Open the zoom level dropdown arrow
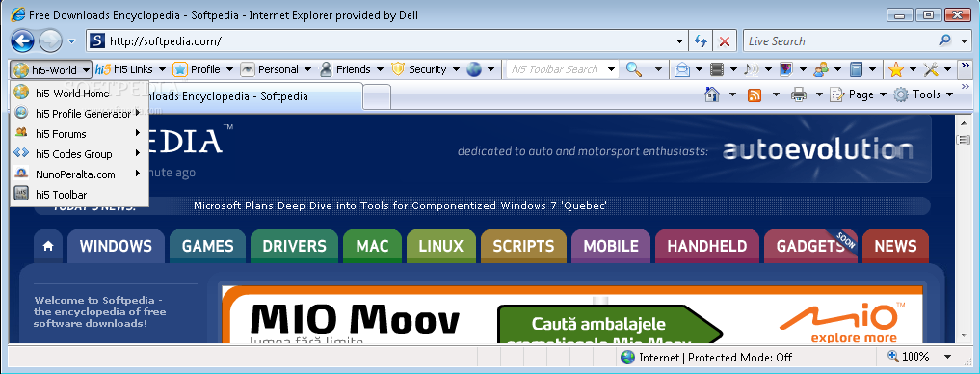This screenshot has width=980, height=374. coord(947,357)
